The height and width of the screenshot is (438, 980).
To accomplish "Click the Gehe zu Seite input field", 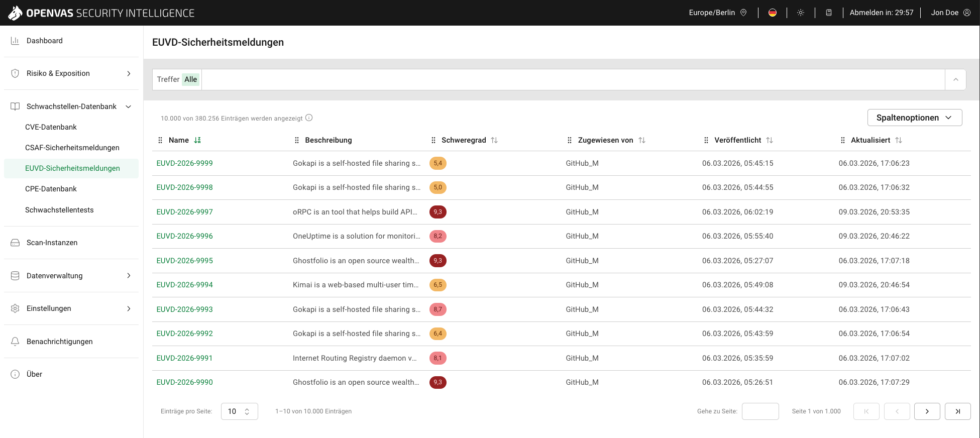I will click(x=760, y=411).
